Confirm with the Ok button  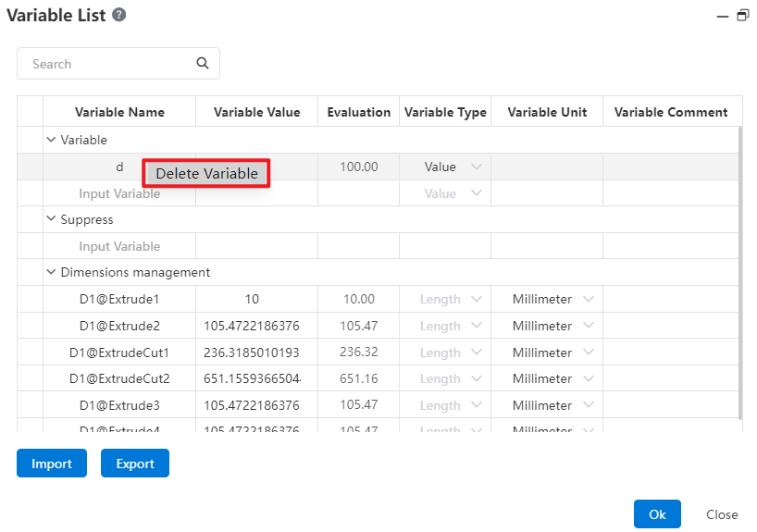point(657,514)
